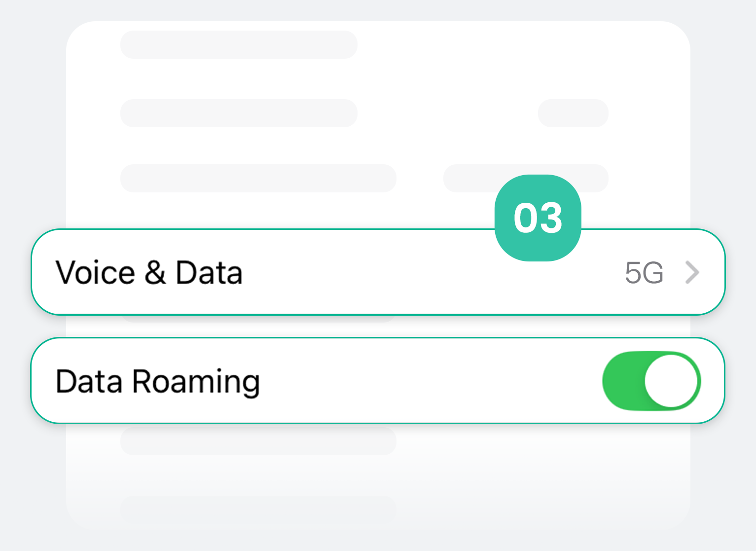The height and width of the screenshot is (551, 756).
Task: Open the Voice & Data setting
Action: pos(149,272)
